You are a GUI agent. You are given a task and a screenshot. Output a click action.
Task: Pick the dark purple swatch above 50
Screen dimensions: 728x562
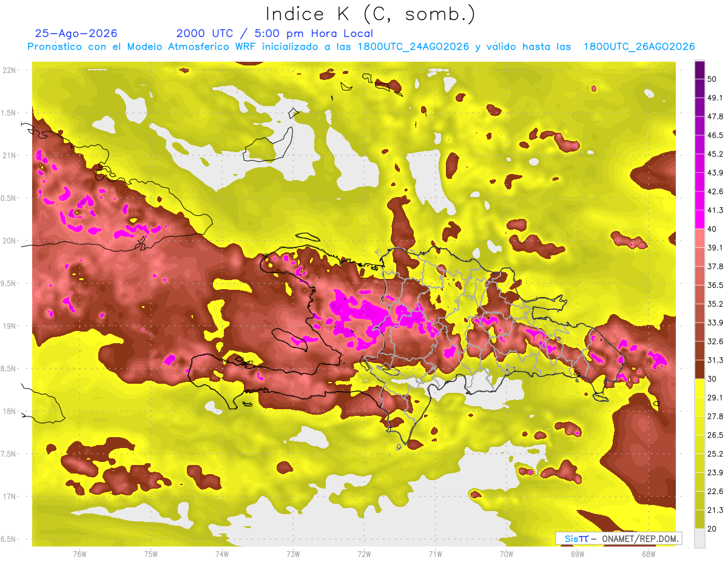(x=699, y=70)
